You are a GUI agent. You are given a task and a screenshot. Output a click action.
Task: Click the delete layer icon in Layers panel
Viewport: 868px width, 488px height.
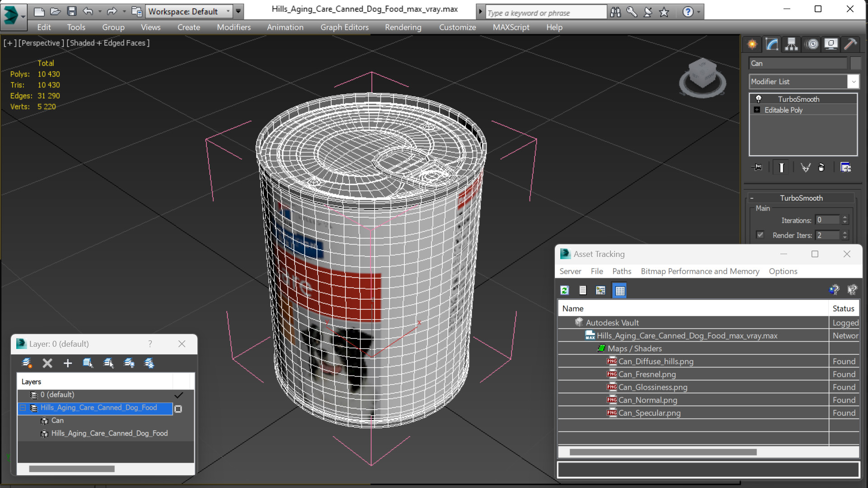coord(48,363)
